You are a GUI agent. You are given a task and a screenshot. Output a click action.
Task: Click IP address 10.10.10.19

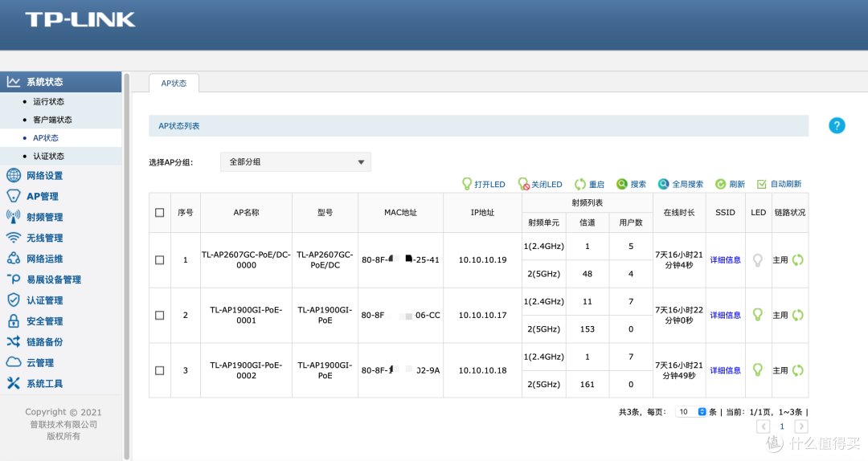[482, 259]
